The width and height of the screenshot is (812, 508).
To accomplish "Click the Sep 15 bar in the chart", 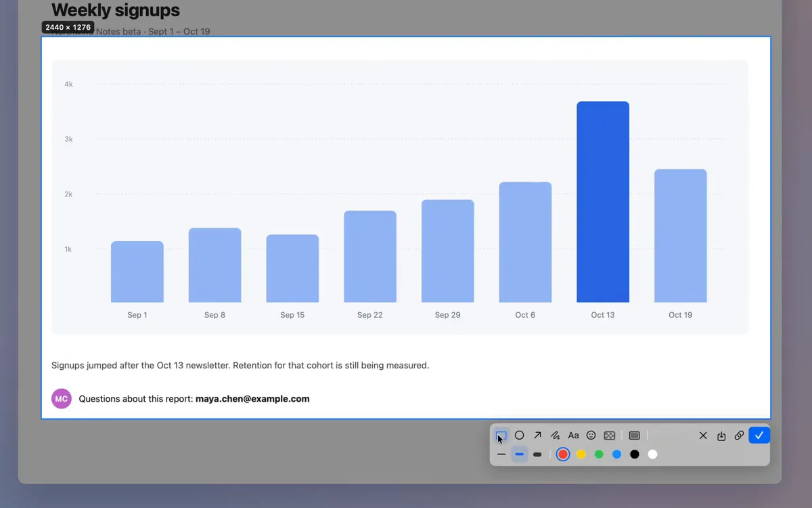I will [292, 268].
